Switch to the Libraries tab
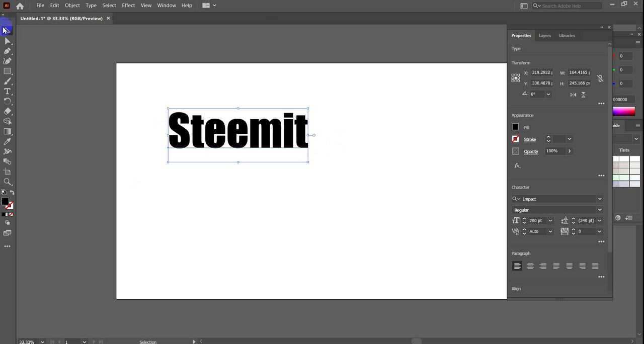Screen dimensions: 644x344 [x=567, y=36]
